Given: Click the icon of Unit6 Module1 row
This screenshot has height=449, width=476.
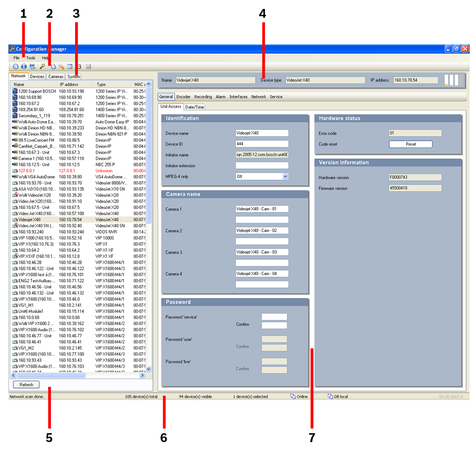Looking at the screenshot, I should coord(15,311).
